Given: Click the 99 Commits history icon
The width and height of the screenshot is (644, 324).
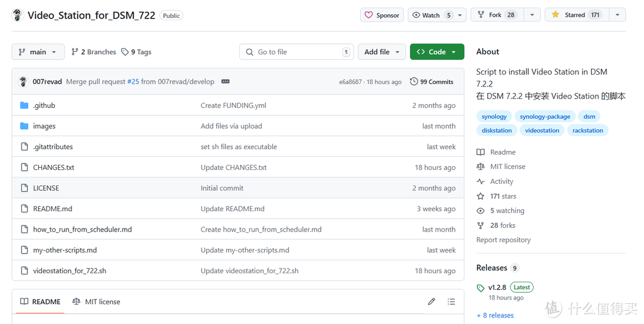Looking at the screenshot, I should tap(414, 82).
